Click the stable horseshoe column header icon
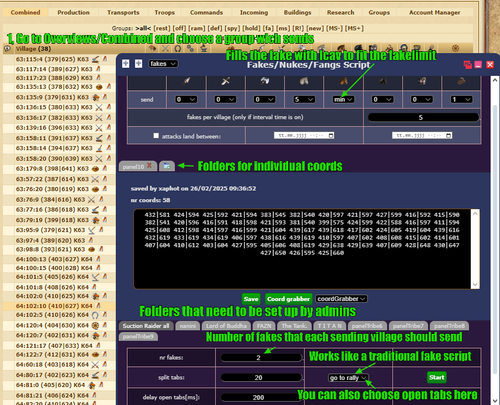Screen dimensions: 500x405 coord(178,49)
